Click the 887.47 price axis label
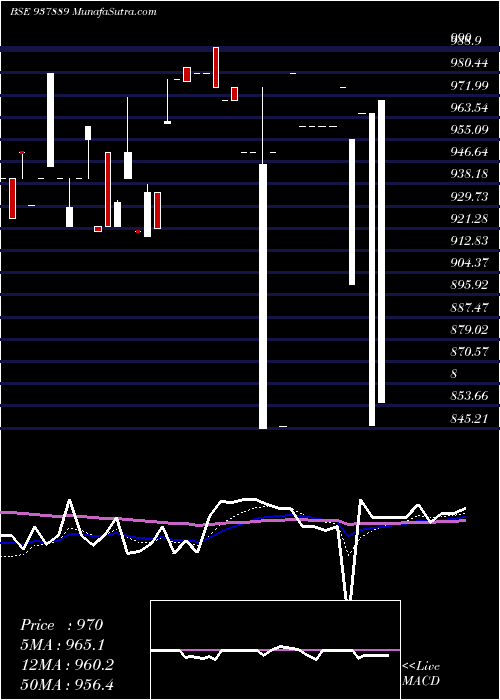The height and width of the screenshot is (700, 500). pyautogui.click(x=469, y=308)
